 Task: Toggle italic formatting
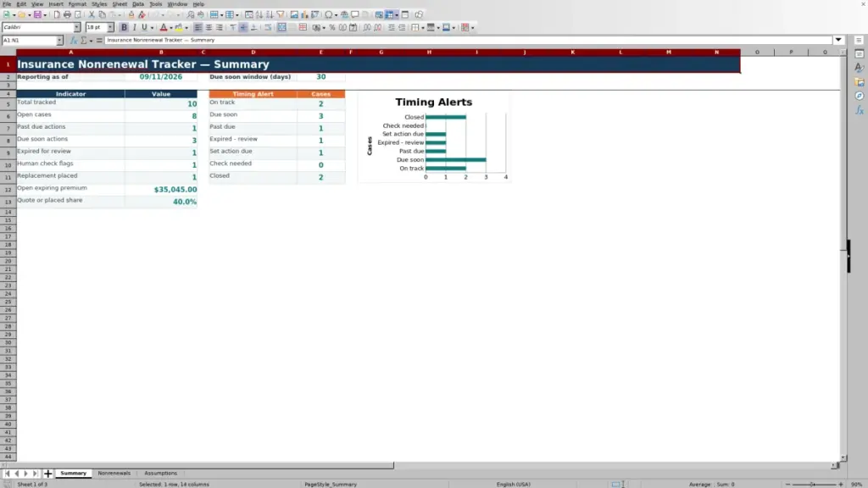[x=135, y=27]
